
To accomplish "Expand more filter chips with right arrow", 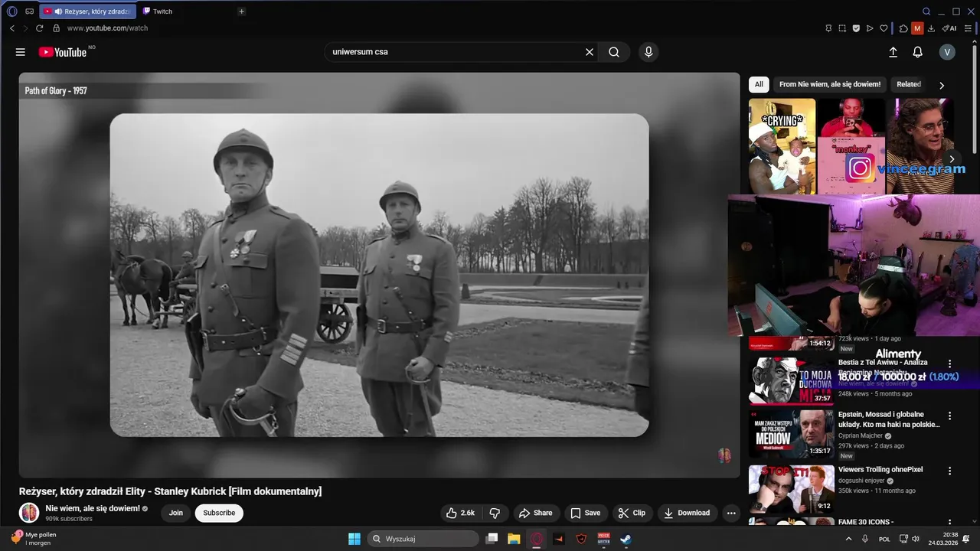I will 942,85.
